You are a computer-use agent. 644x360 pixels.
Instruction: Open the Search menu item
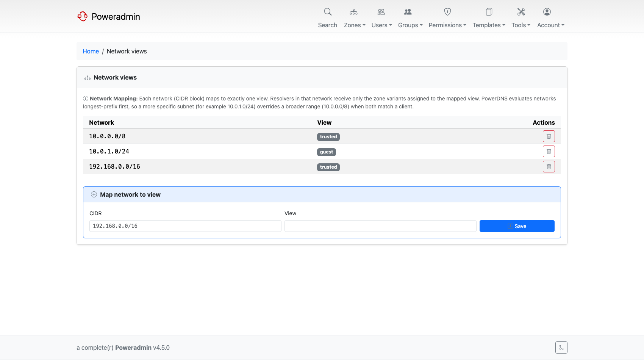click(x=327, y=25)
